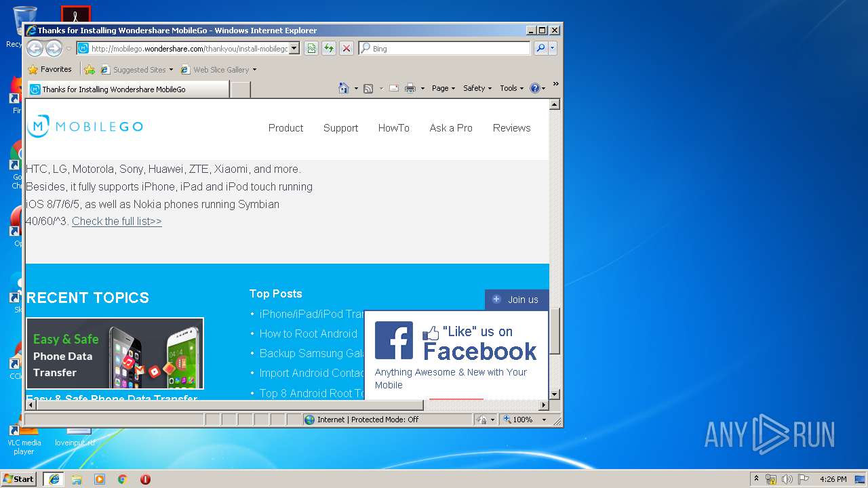Launch media player from the taskbar

coord(100,479)
